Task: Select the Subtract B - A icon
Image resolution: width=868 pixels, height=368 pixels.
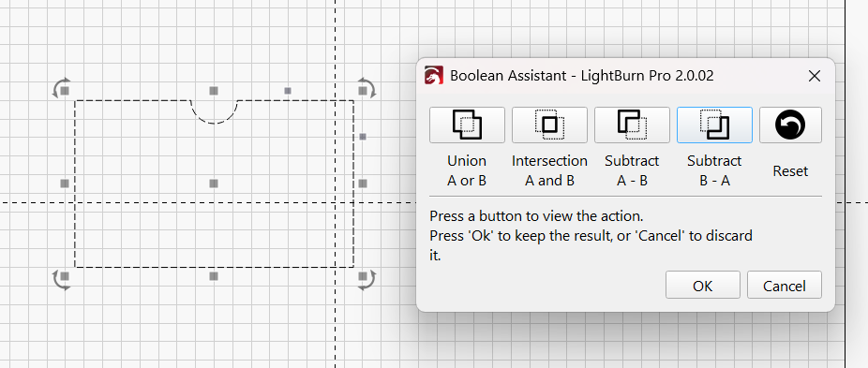Action: click(x=714, y=125)
